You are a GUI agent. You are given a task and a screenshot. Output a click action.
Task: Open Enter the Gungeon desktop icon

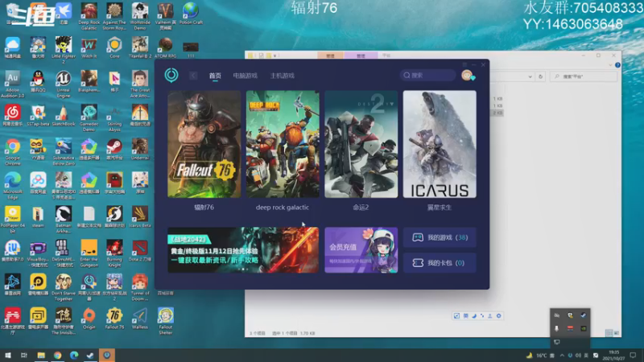coord(89,253)
